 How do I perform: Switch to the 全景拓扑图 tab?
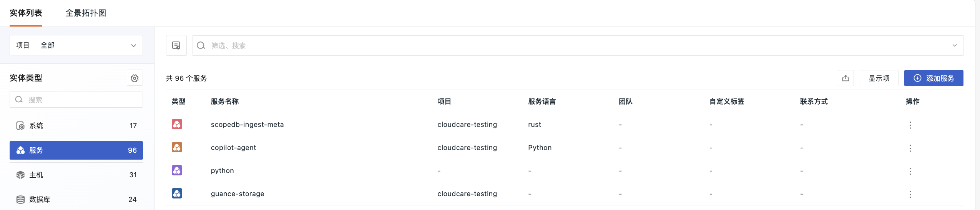coord(86,13)
